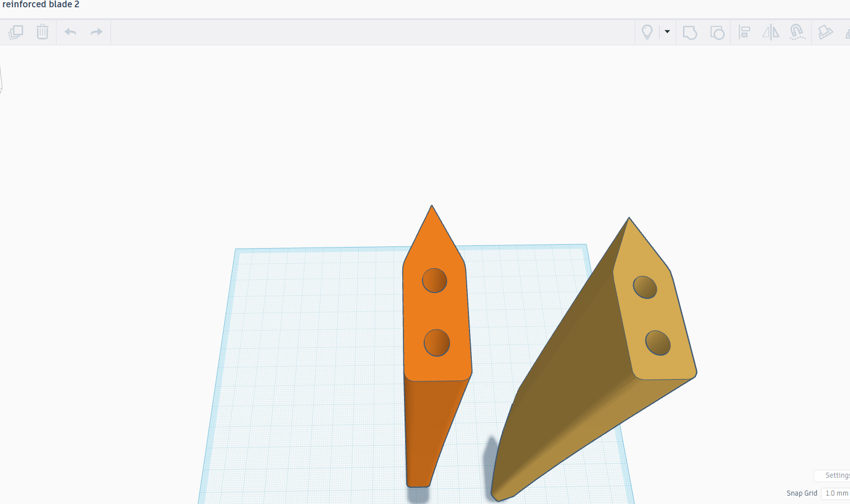Click the upper hole on orange blade
Screen dimensions: 850x504
[434, 281]
